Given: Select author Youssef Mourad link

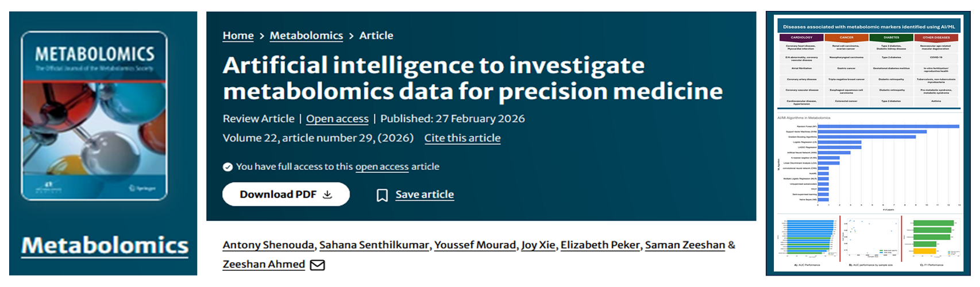Looking at the screenshot, I should pos(475,245).
